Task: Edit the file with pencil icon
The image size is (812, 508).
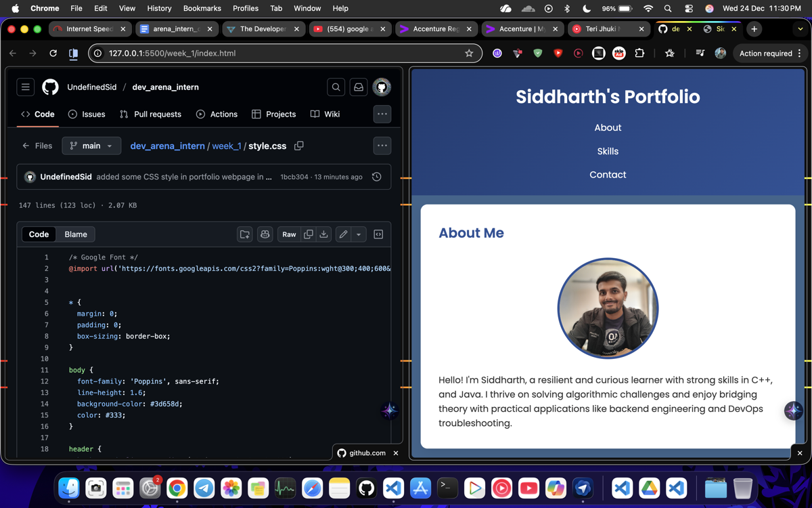Action: click(x=344, y=234)
